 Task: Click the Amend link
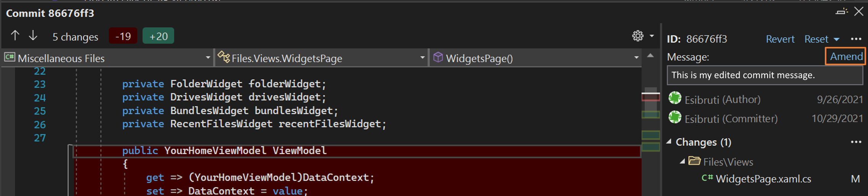pos(846,56)
